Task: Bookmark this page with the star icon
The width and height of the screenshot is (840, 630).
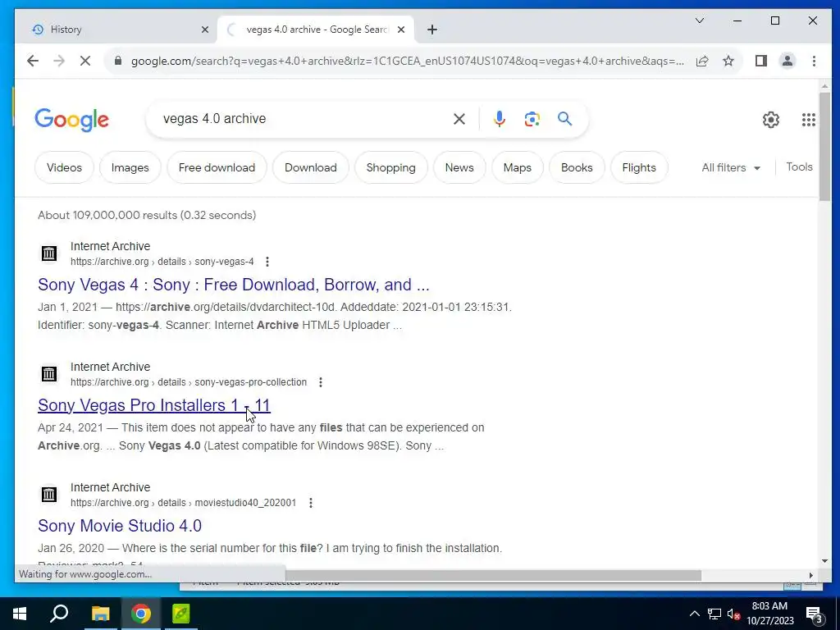Action: coord(728,61)
